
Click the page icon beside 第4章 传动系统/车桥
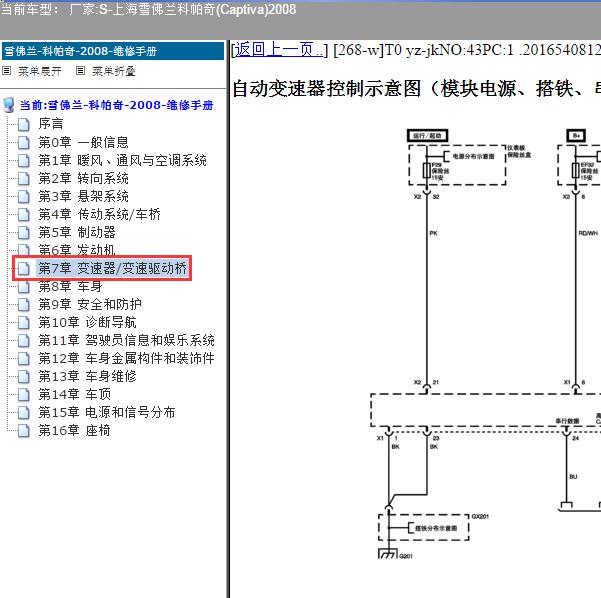24,214
